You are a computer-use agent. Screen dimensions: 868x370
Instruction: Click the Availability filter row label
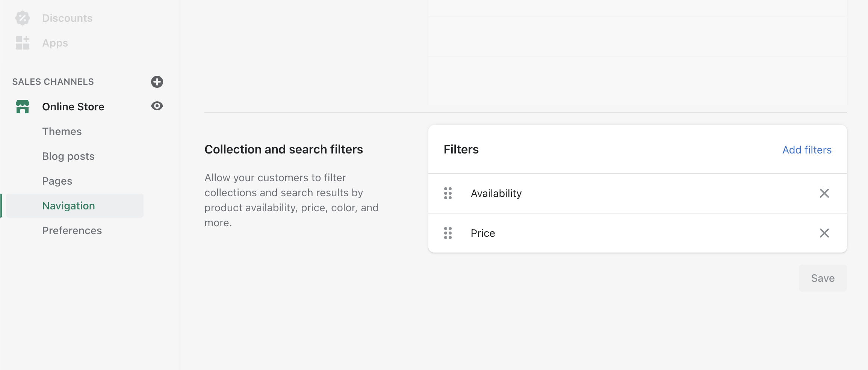click(x=496, y=193)
